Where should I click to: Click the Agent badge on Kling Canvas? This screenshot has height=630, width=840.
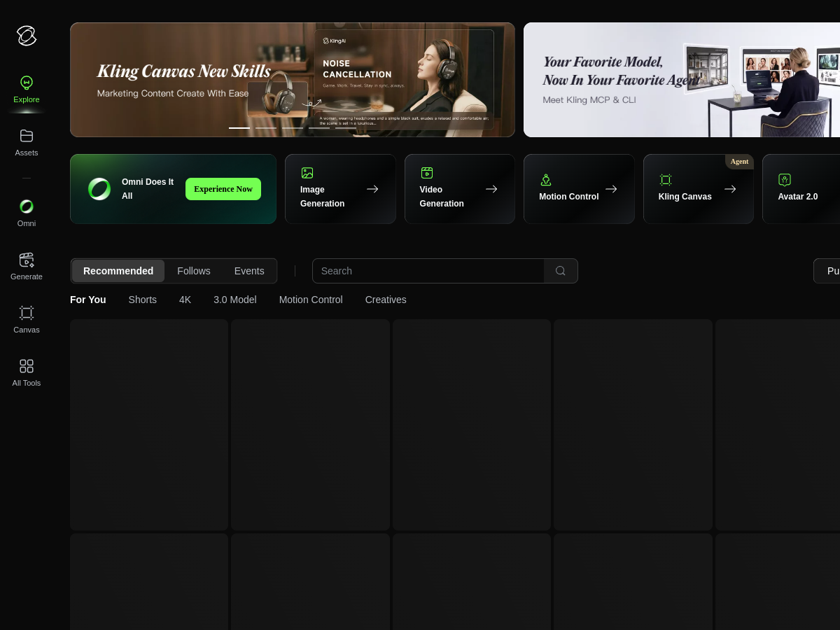pos(739,162)
